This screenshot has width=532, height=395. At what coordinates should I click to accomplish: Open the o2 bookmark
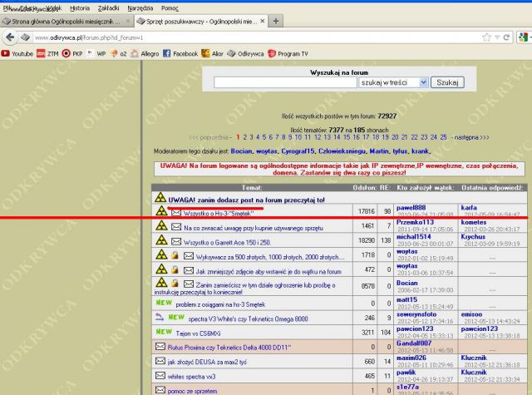coord(118,53)
